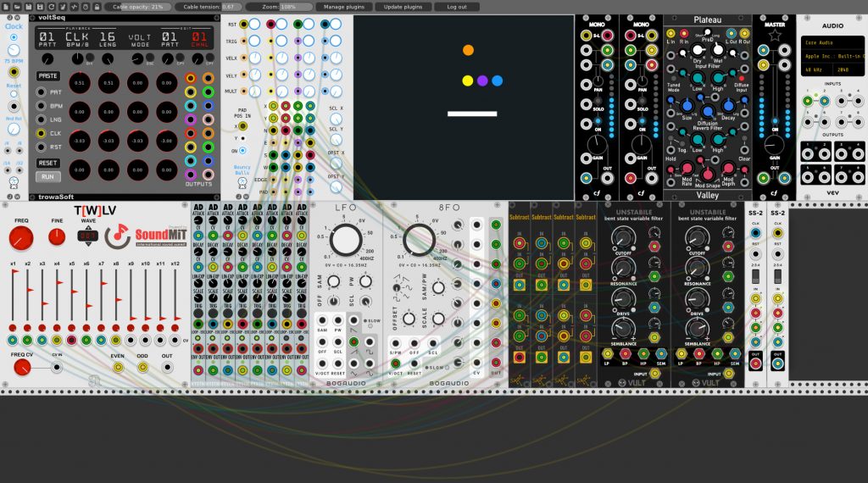Click the EVEN output jack on TWLV

(118, 367)
